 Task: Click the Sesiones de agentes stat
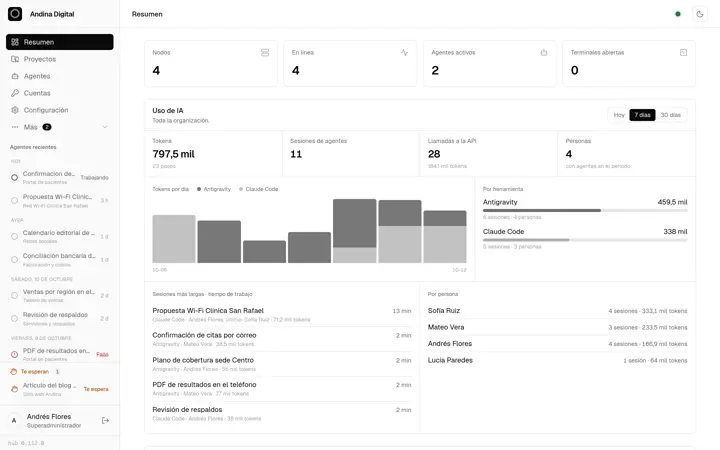tap(351, 153)
